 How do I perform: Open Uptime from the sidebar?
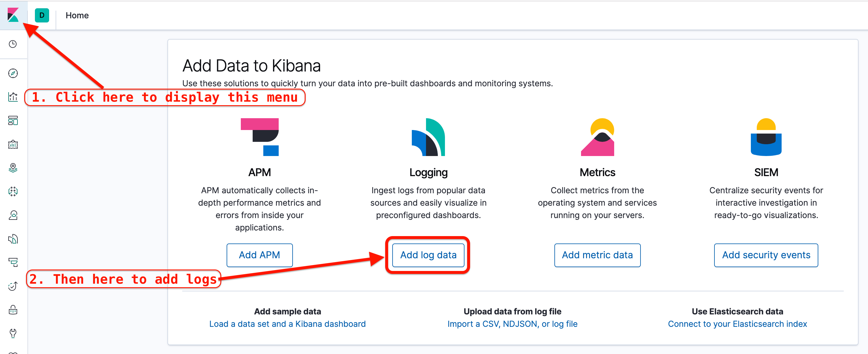tap(13, 286)
